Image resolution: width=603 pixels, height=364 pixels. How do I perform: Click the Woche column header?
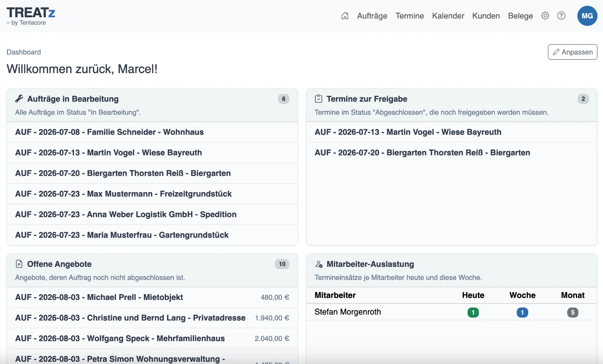(x=522, y=295)
